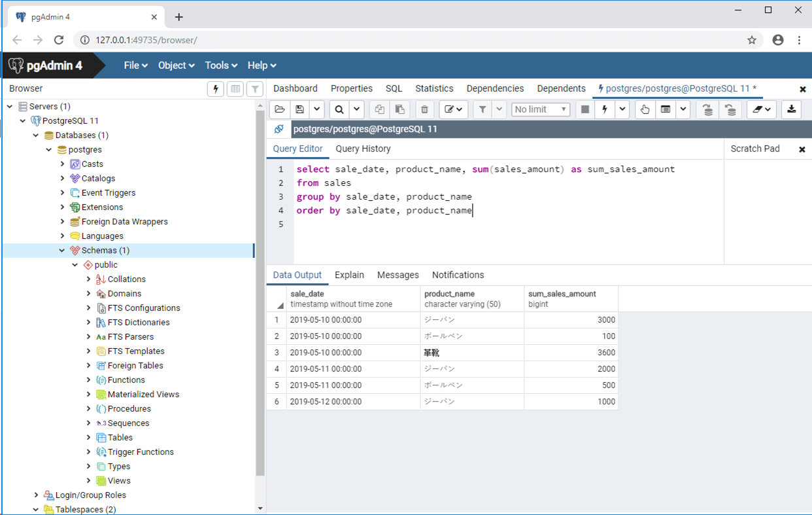Click the sum_sales_amount column header
The image size is (812, 515).
pos(571,298)
